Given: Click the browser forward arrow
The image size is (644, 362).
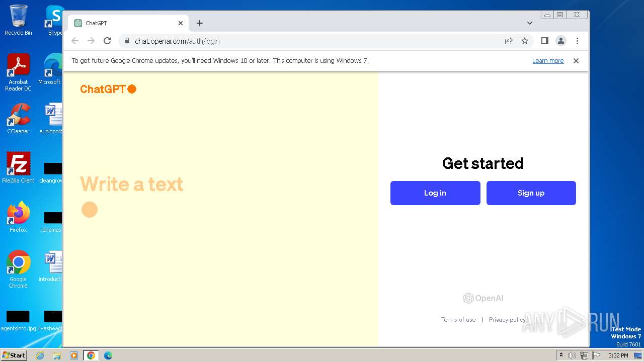Looking at the screenshot, I should pos(91,41).
